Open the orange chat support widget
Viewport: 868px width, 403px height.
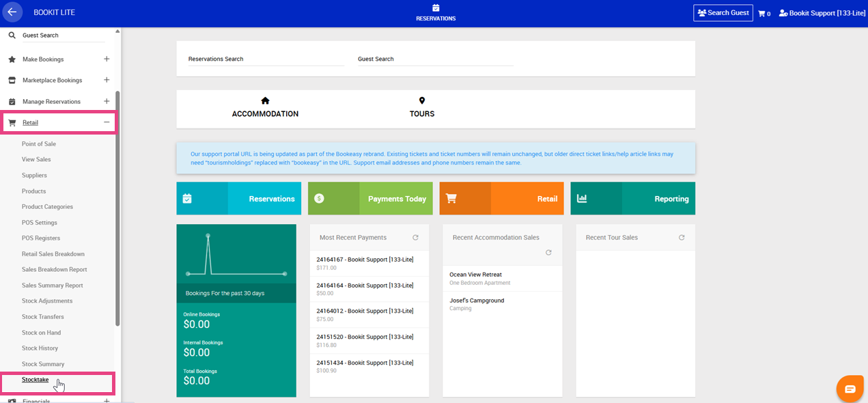click(x=850, y=389)
